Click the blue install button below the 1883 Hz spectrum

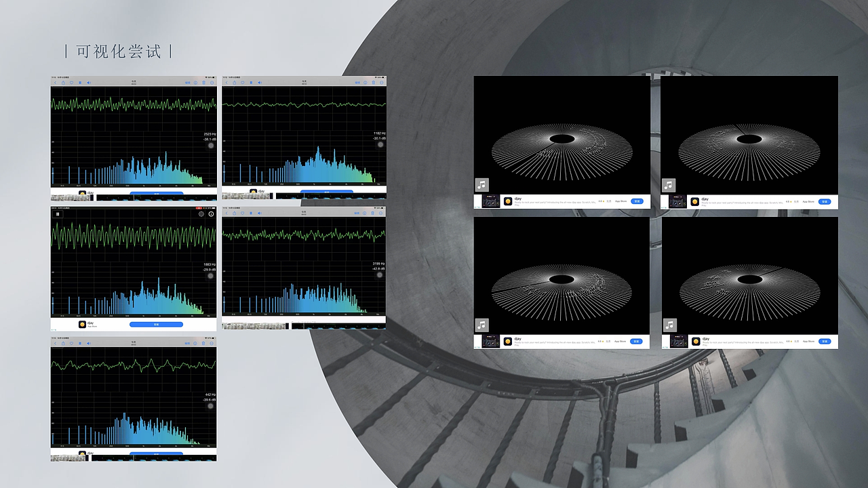point(156,325)
